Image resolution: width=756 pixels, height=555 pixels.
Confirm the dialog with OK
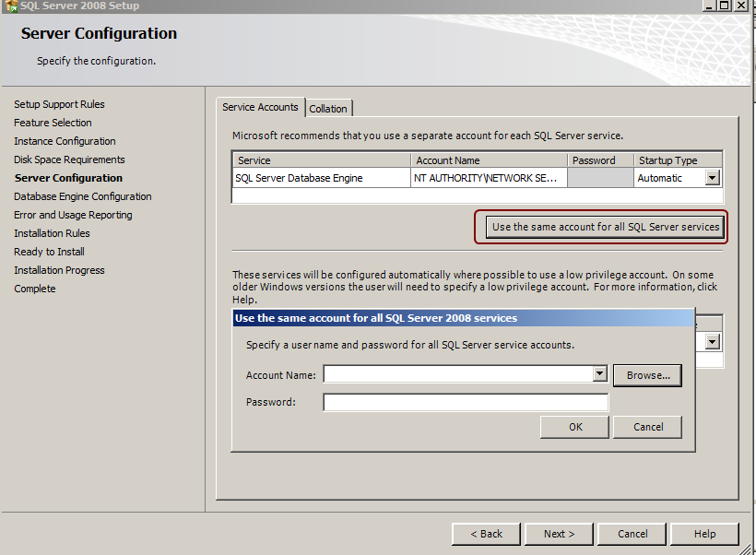click(x=575, y=427)
